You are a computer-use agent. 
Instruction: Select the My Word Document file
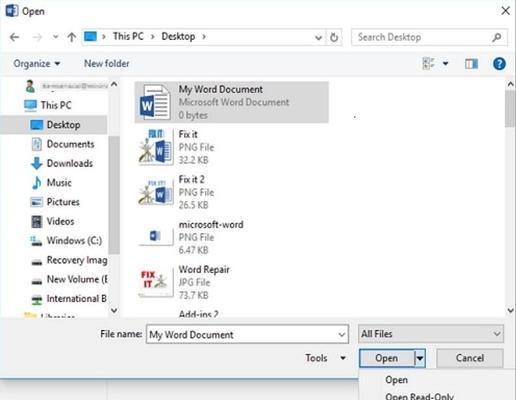[x=232, y=102]
